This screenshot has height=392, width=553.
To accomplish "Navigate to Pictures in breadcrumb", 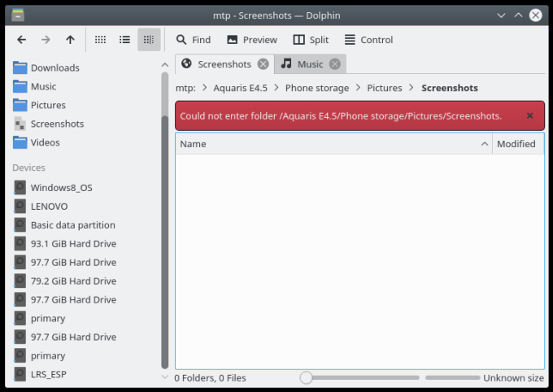I will [x=385, y=88].
